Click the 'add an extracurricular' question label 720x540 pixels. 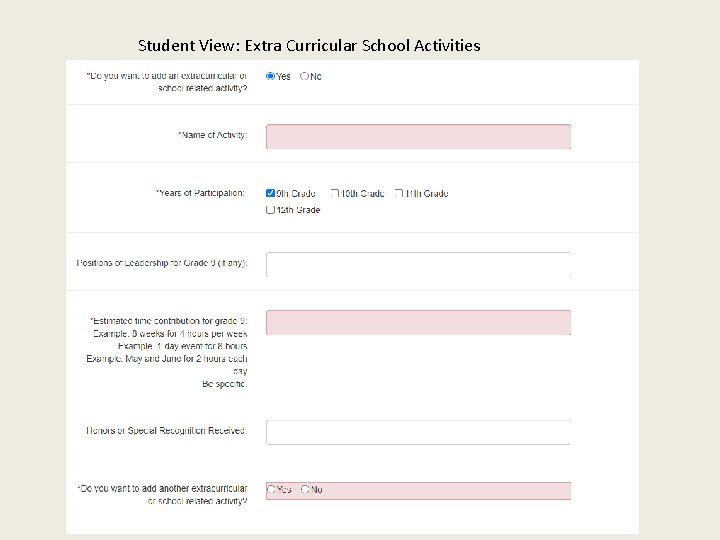(x=167, y=81)
